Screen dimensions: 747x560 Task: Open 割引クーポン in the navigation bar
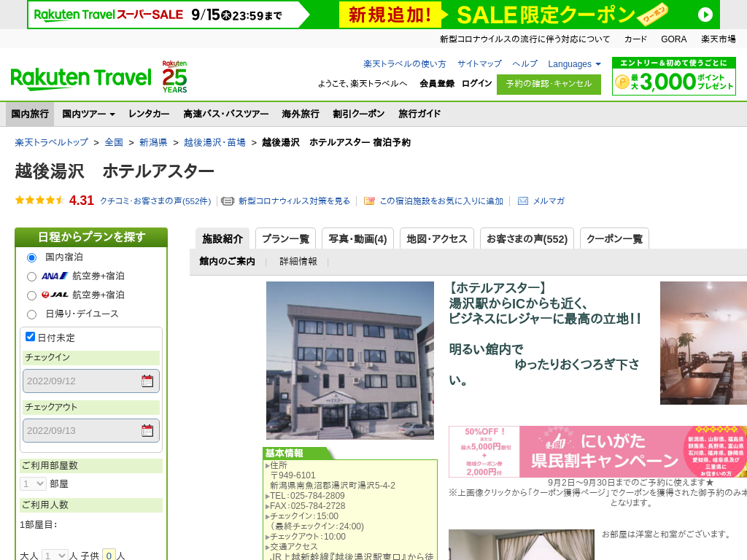click(359, 114)
